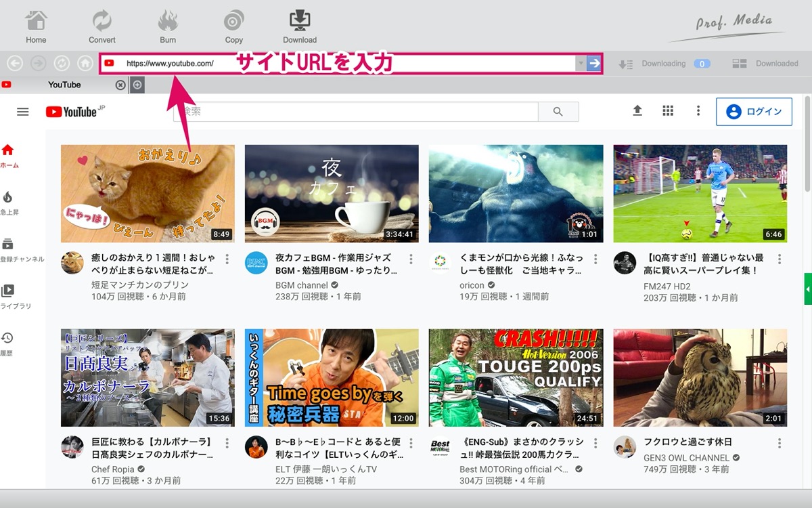
Task: Select 急上昇 trending in the sidebar
Action: (x=9, y=203)
